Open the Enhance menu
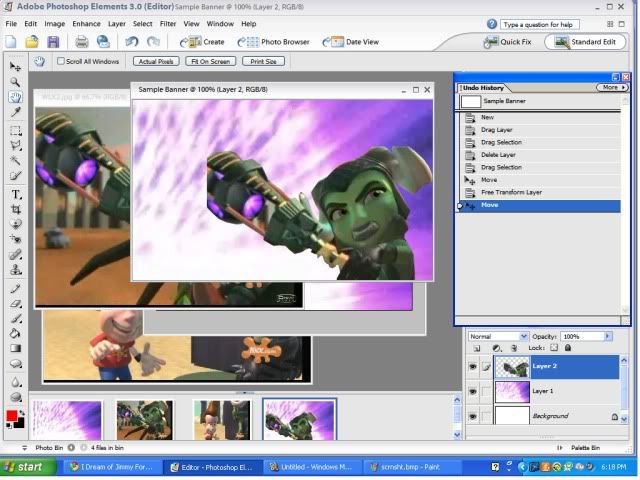Screen dimensions: 640x480 (x=86, y=23)
